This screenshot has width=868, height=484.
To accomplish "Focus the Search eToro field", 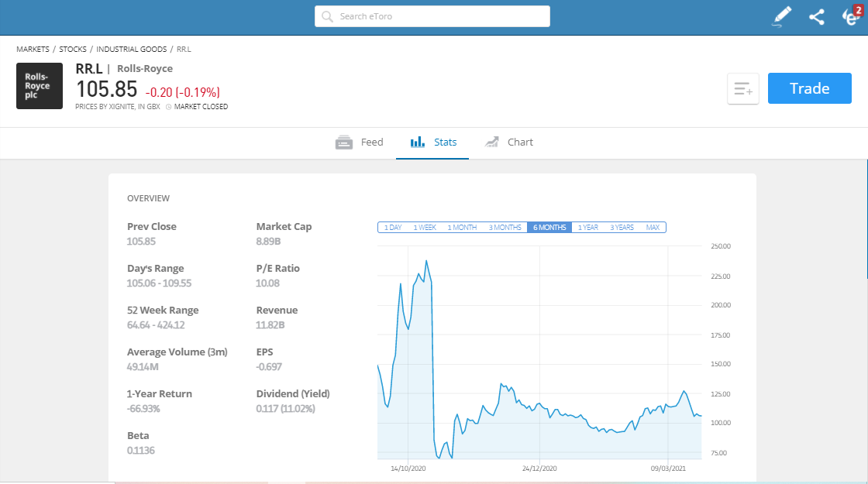I will point(432,16).
